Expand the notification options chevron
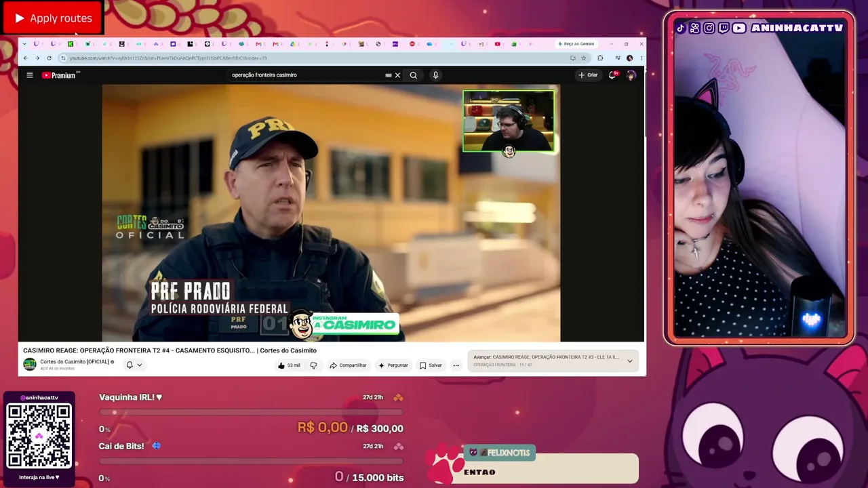Image resolution: width=868 pixels, height=488 pixels. tap(140, 365)
